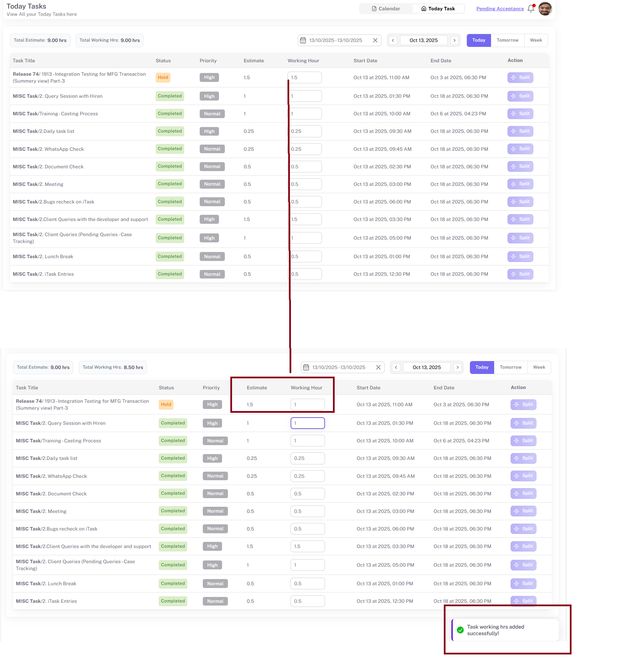Select the Today Task tab

(438, 9)
